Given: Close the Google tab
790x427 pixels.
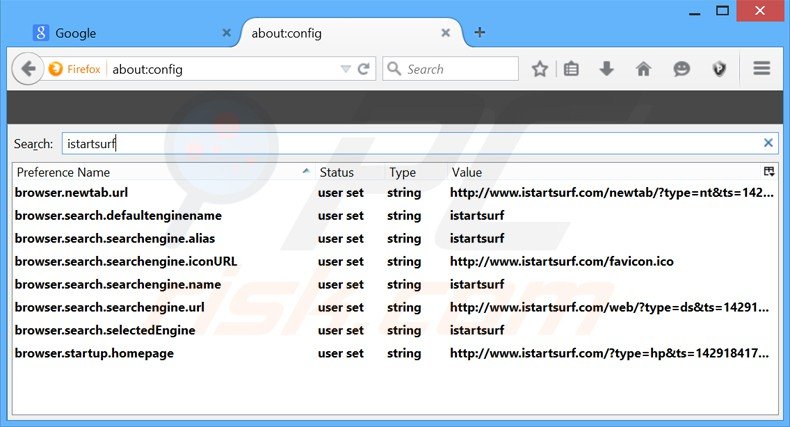Looking at the screenshot, I should pyautogui.click(x=226, y=33).
